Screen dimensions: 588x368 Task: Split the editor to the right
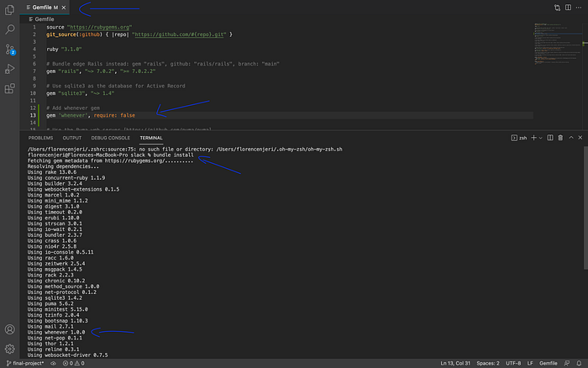point(568,8)
